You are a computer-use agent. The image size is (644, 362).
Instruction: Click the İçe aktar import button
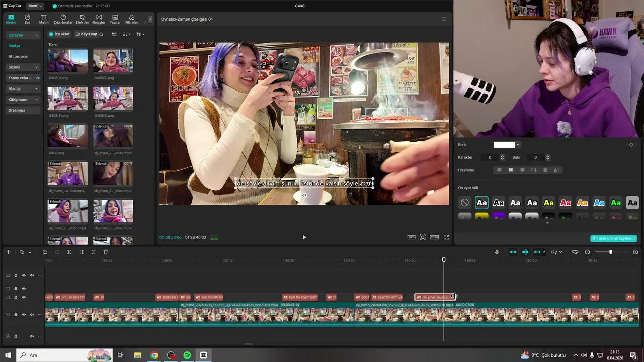[59, 34]
